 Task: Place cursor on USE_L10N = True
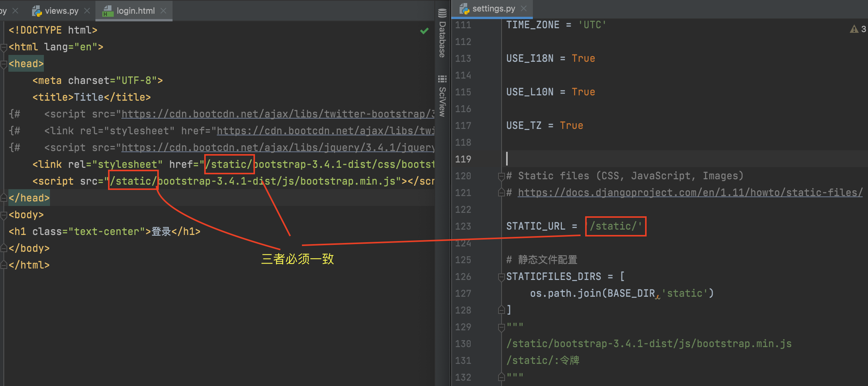tap(550, 92)
